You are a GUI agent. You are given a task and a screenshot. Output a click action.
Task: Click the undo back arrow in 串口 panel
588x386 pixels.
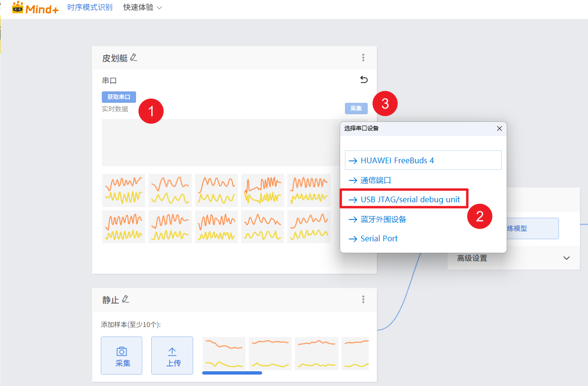[x=363, y=79]
